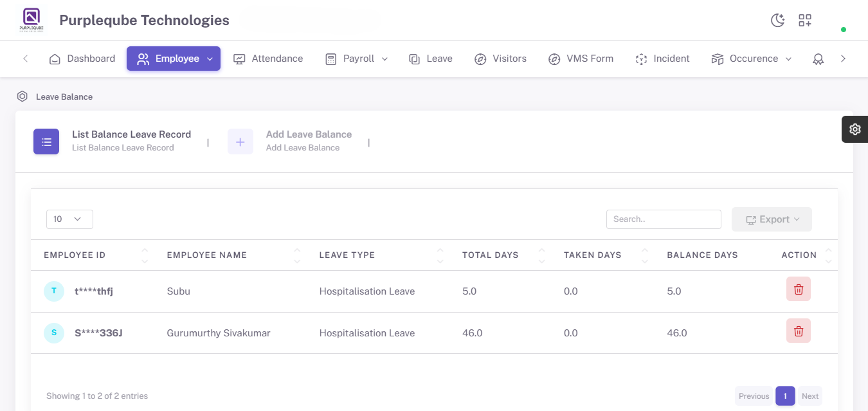Delete Gurumurthy Sivakumar's leave record
This screenshot has height=411, width=868.
coord(799,331)
